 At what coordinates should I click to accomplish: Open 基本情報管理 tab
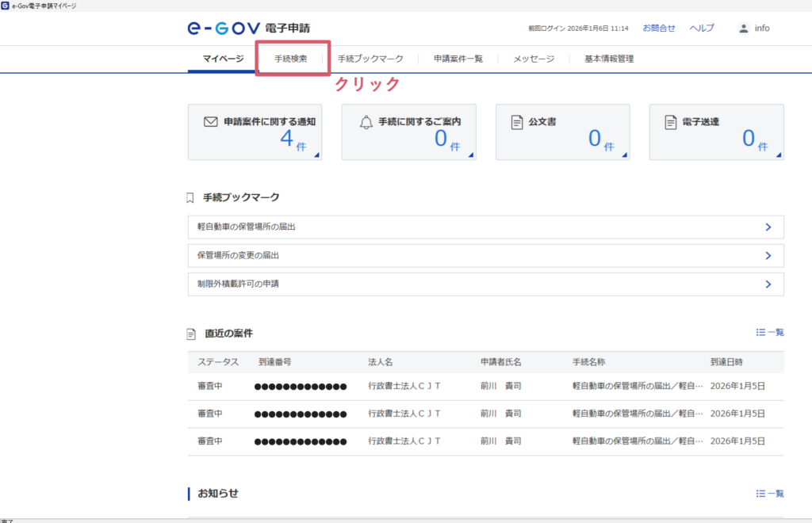pos(609,59)
